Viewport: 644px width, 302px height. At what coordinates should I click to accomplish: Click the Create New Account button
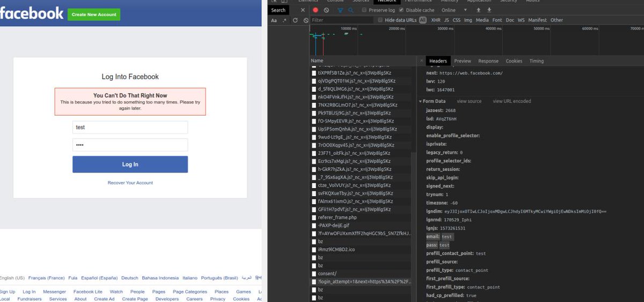(x=94, y=15)
